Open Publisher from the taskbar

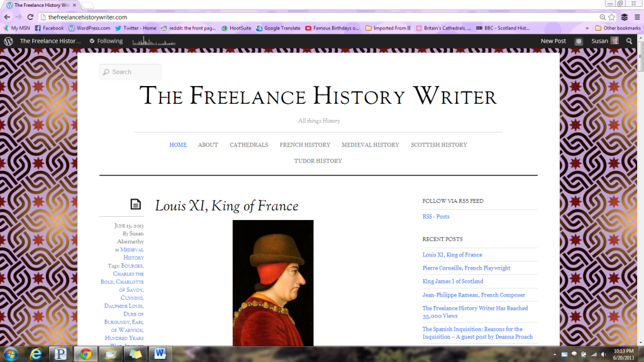click(x=60, y=354)
